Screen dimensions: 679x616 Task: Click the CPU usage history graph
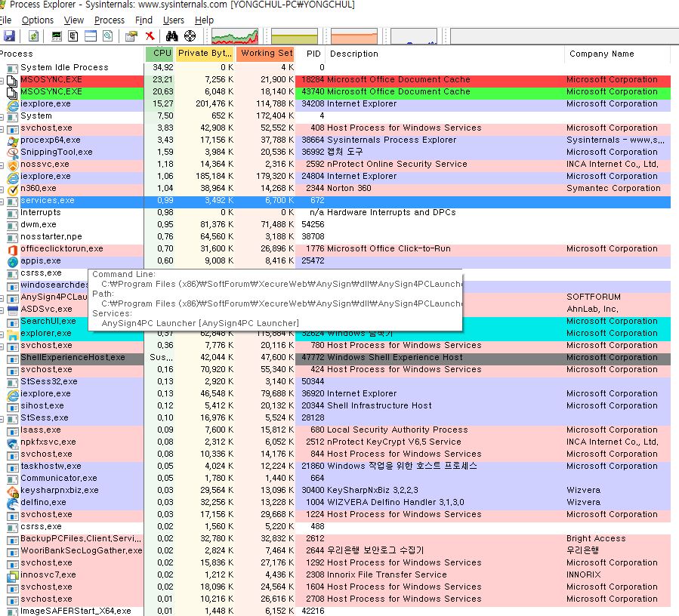pos(235,36)
